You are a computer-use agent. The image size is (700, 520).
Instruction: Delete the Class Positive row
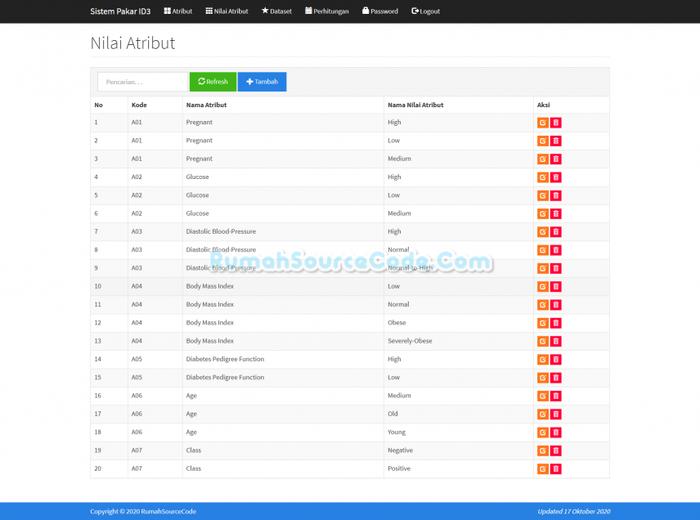[x=556, y=469]
